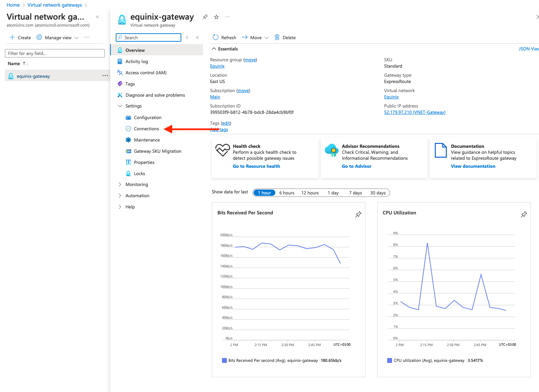Screen dimensions: 539x392
Task: Select the 1 day time range
Action: coord(333,193)
